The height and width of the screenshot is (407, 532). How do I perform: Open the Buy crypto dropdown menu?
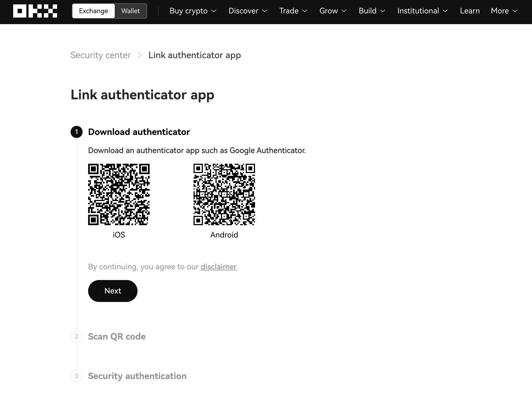193,11
